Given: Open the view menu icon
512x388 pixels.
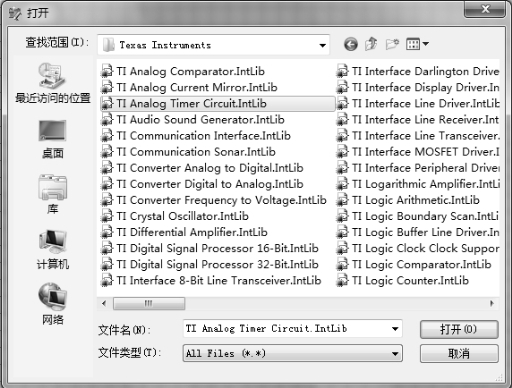Looking at the screenshot, I should (x=417, y=44).
